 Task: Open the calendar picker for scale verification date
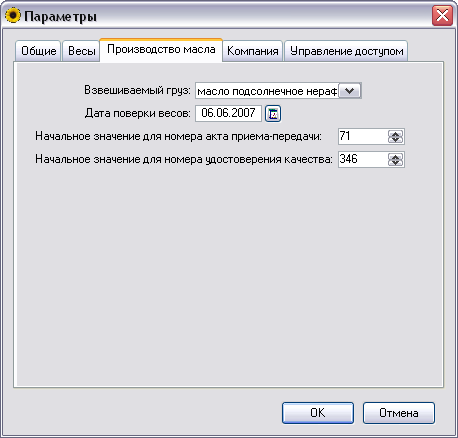point(273,114)
